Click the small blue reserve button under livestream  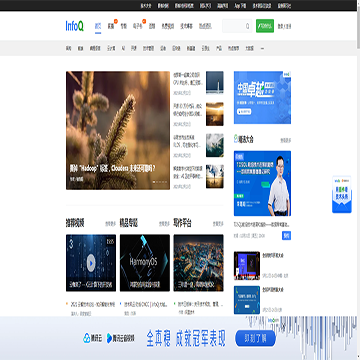point(286,235)
